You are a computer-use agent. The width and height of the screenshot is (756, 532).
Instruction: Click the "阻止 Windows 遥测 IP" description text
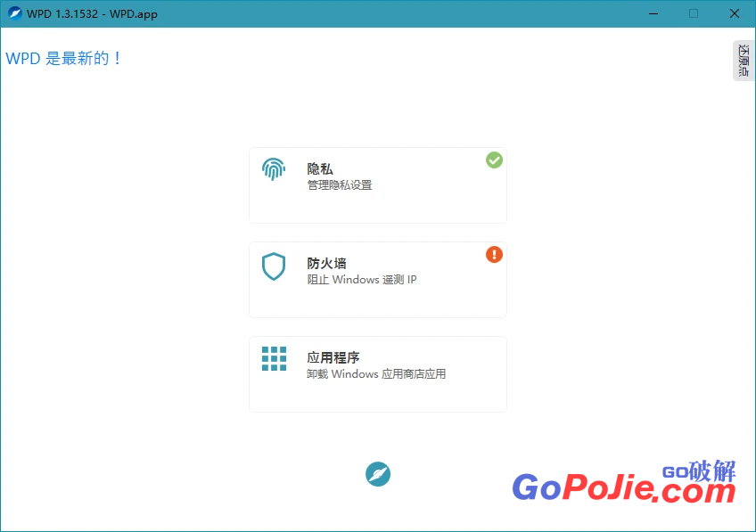point(362,280)
